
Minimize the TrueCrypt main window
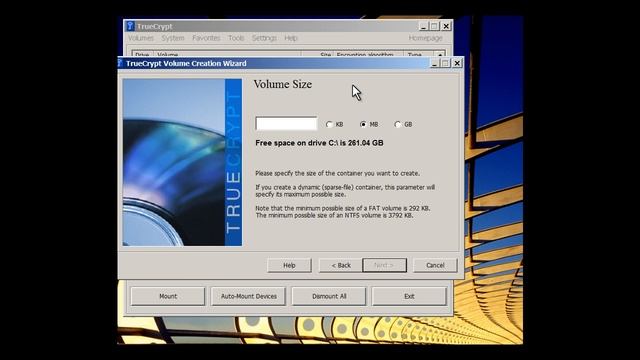point(423,26)
